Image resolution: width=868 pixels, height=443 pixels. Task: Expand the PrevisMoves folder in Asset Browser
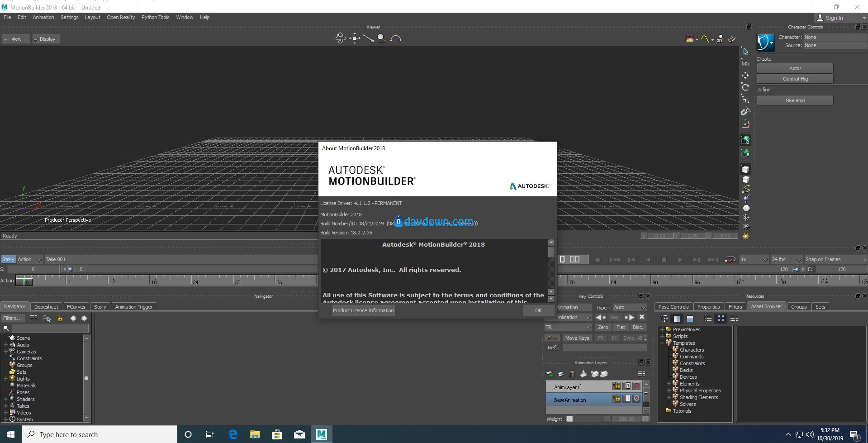pos(662,329)
